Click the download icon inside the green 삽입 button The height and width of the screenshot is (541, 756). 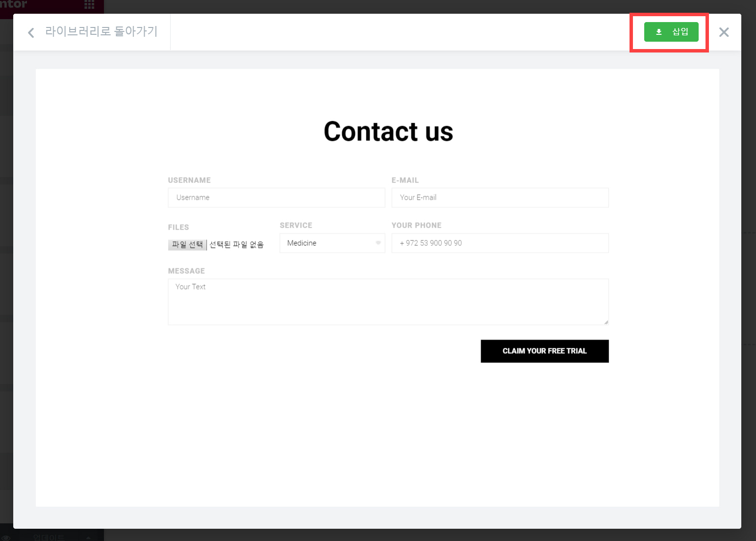pos(658,31)
